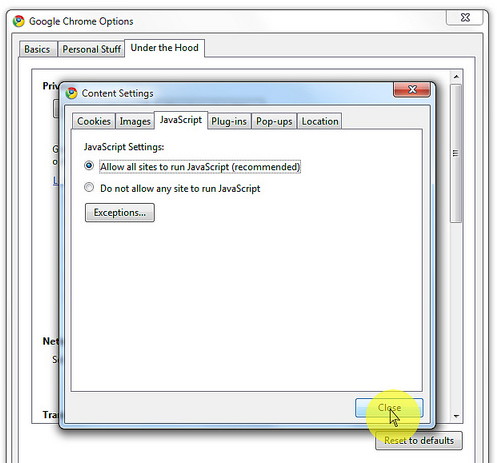
Task: Open the Plug-ins tab
Action: [229, 121]
